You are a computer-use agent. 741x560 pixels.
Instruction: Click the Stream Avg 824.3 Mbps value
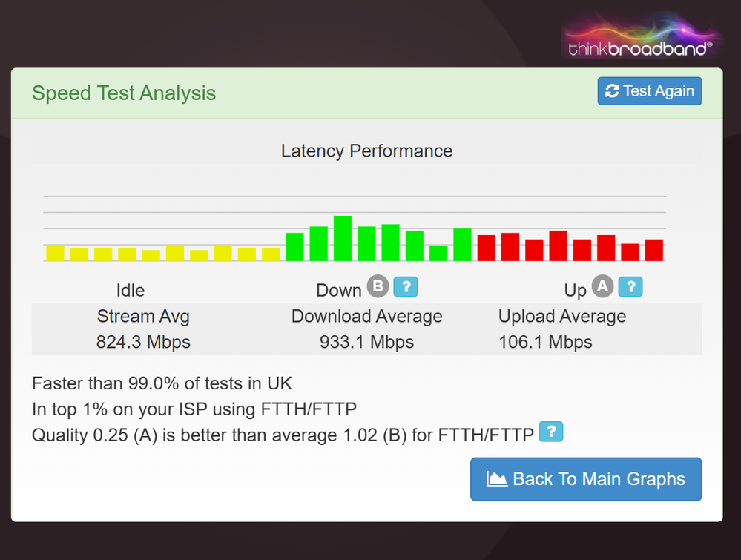pyautogui.click(x=143, y=342)
